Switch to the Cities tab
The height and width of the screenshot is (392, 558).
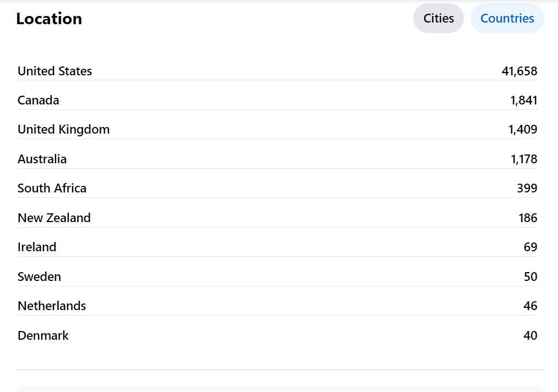pyautogui.click(x=439, y=18)
